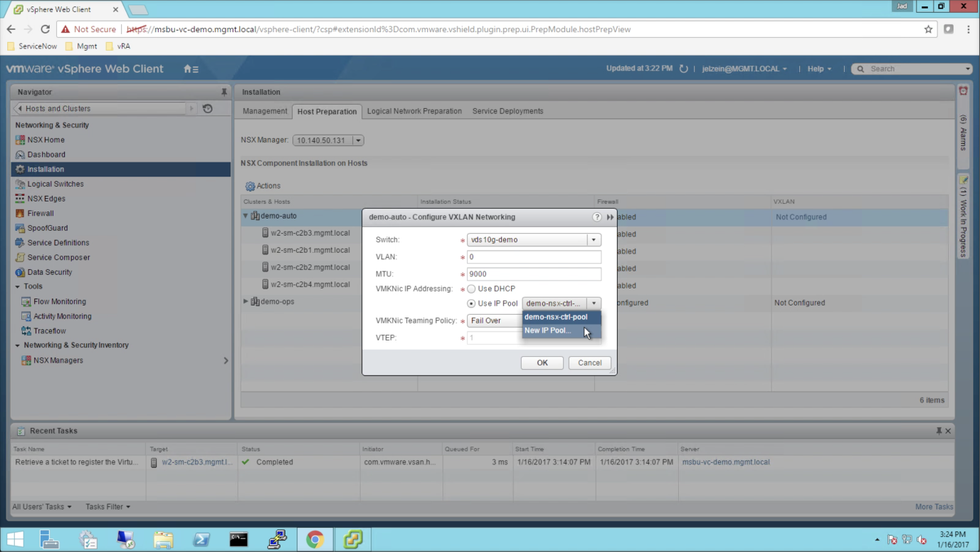Collapse Networking & Security Inventory section
The height and width of the screenshot is (552, 980).
coord(18,345)
